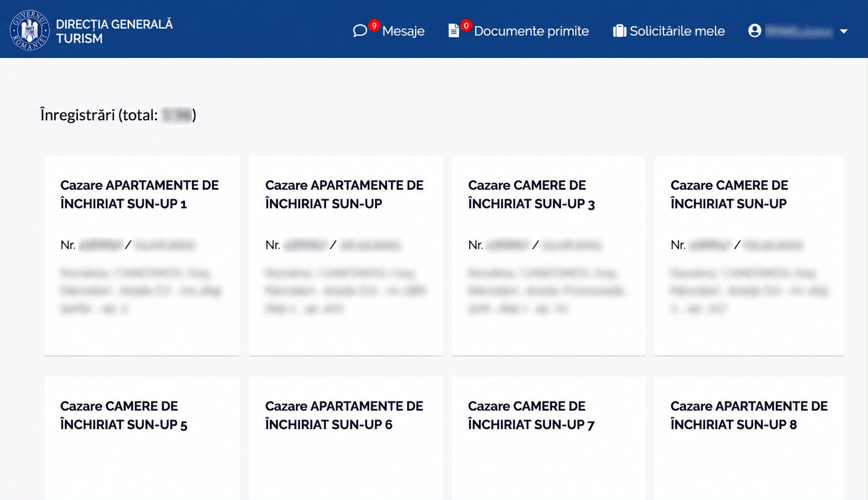The image size is (868, 500).
Task: Click the red 9 badge on Mesaje
Action: [374, 25]
